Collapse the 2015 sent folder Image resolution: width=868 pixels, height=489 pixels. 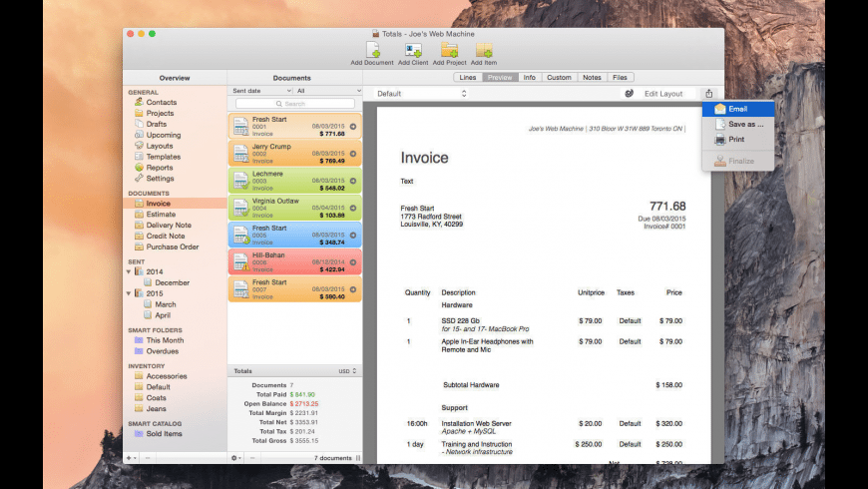pyautogui.click(x=129, y=293)
